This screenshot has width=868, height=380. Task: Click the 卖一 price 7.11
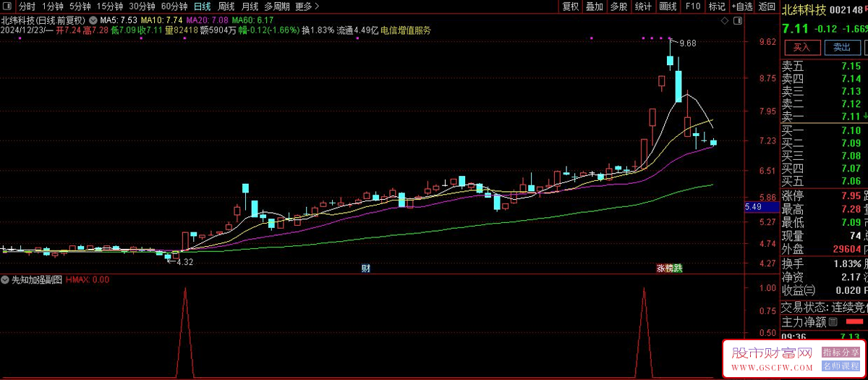(x=851, y=117)
